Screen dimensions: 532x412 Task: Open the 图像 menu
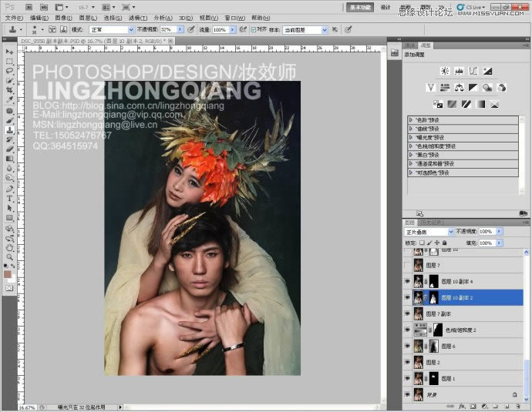coord(63,18)
